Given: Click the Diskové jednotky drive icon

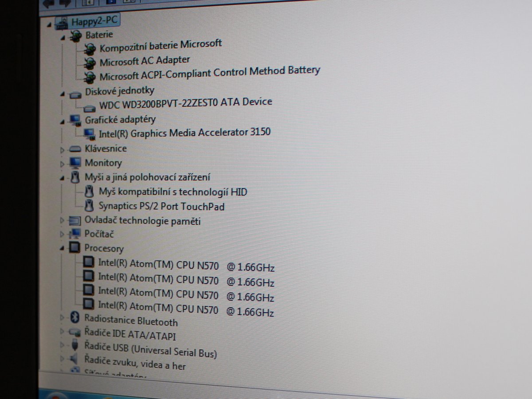Looking at the screenshot, I should (x=76, y=94).
